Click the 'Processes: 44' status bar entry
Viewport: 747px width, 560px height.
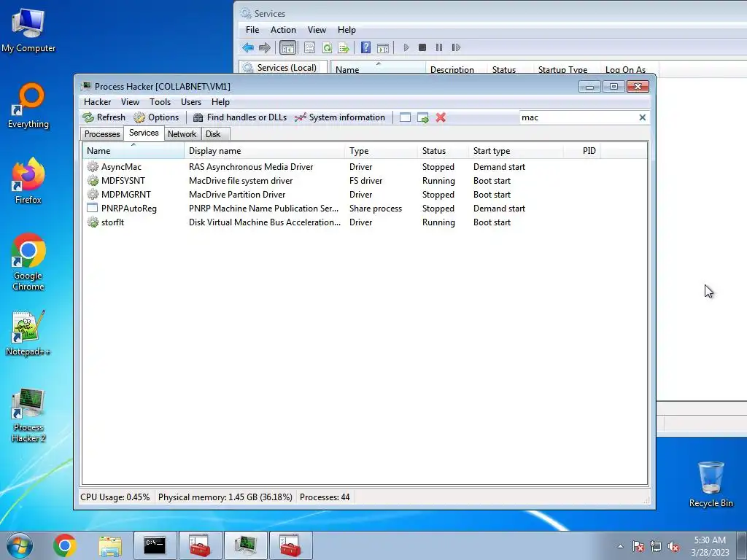325,497
